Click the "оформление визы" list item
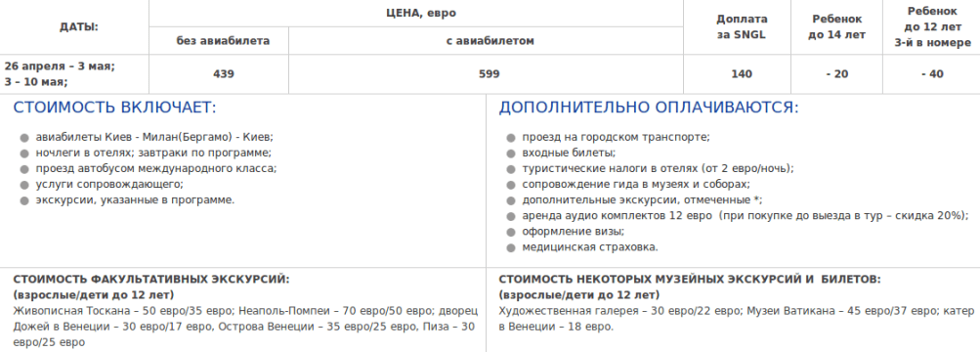 coord(574,232)
